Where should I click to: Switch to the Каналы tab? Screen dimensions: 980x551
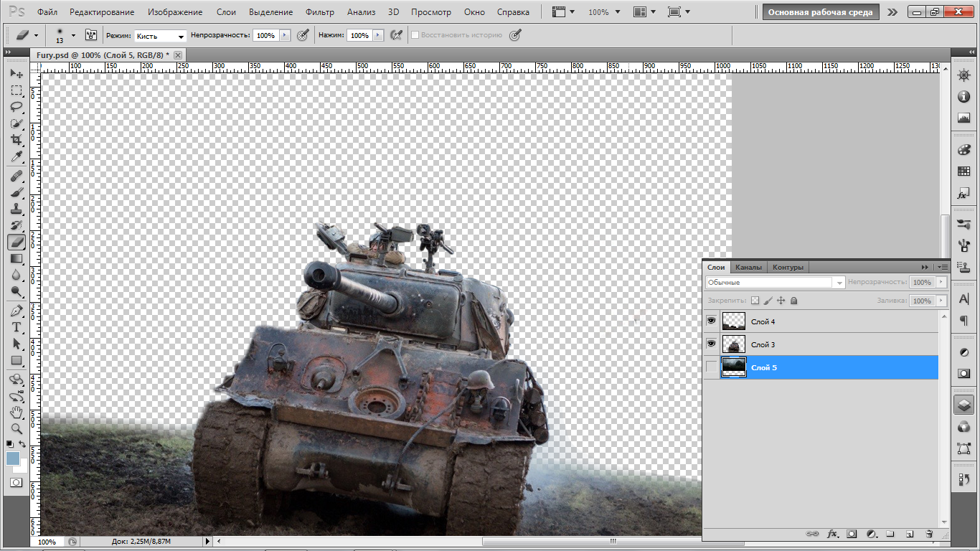[748, 267]
